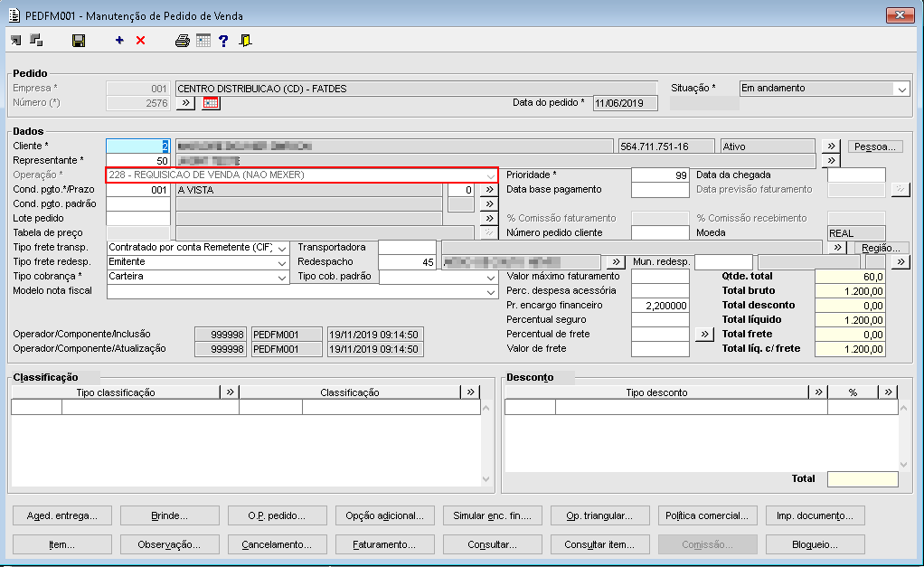Open the Tipo cobrança dropdown showing Carteira
The height and width of the screenshot is (567, 924).
tap(282, 277)
